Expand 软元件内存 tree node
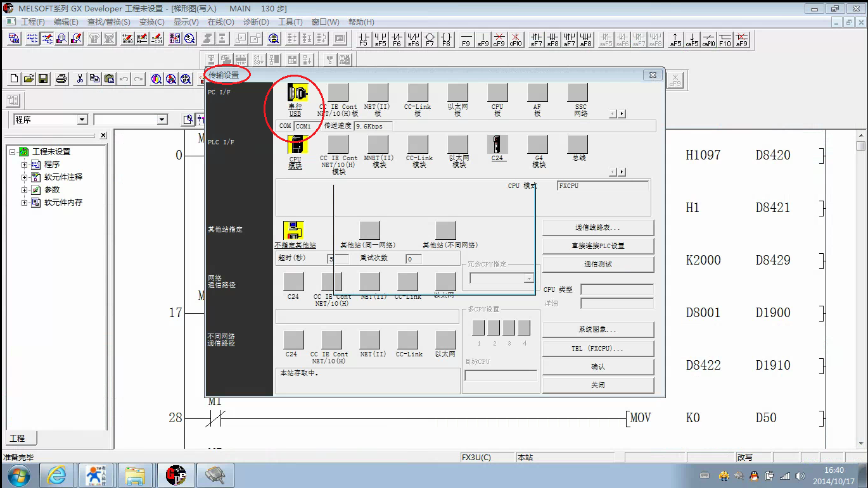Image resolution: width=868 pixels, height=488 pixels. click(25, 203)
